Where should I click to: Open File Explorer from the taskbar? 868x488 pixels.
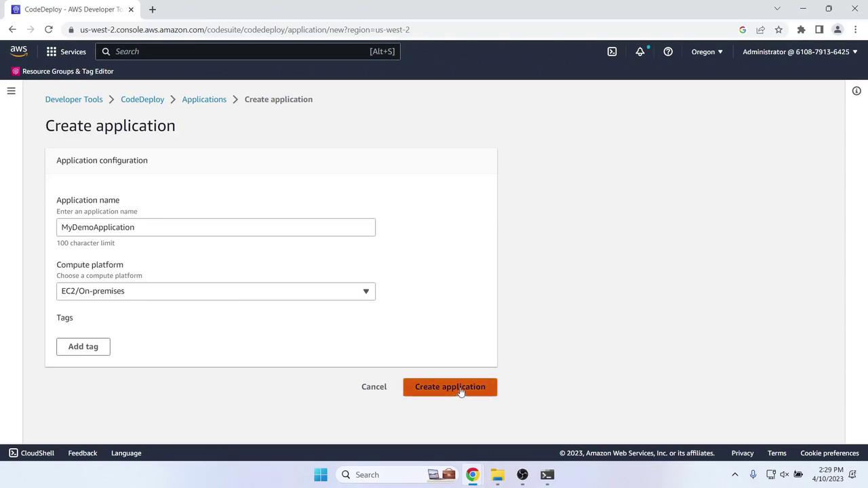point(498,474)
